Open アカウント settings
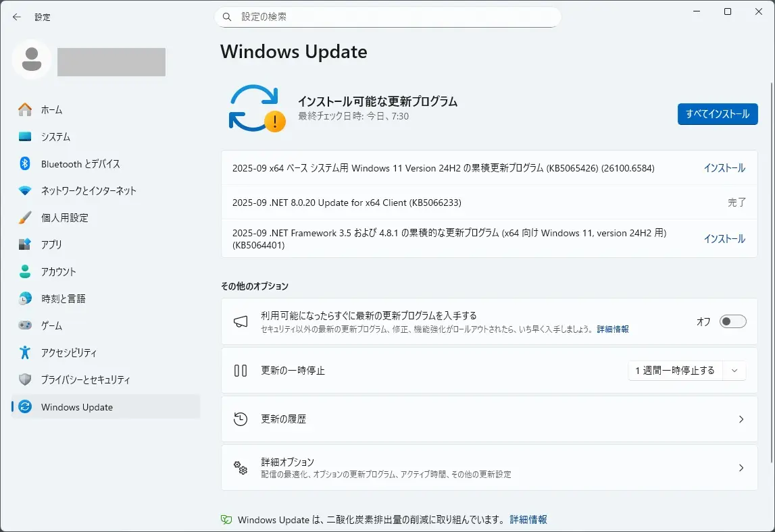This screenshot has width=775, height=532. (106, 271)
